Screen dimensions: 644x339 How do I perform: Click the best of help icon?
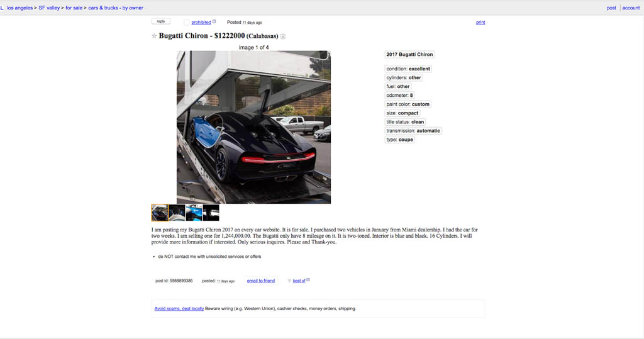coord(308,280)
